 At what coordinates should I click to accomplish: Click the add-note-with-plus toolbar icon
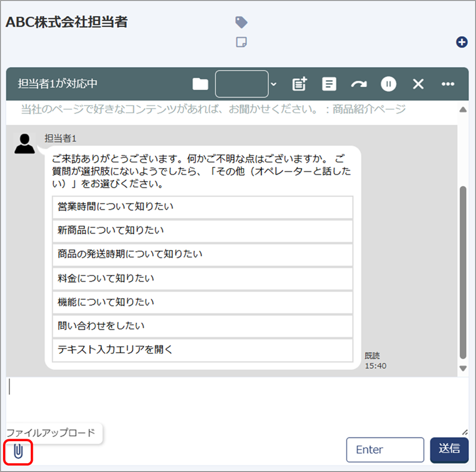(x=300, y=84)
